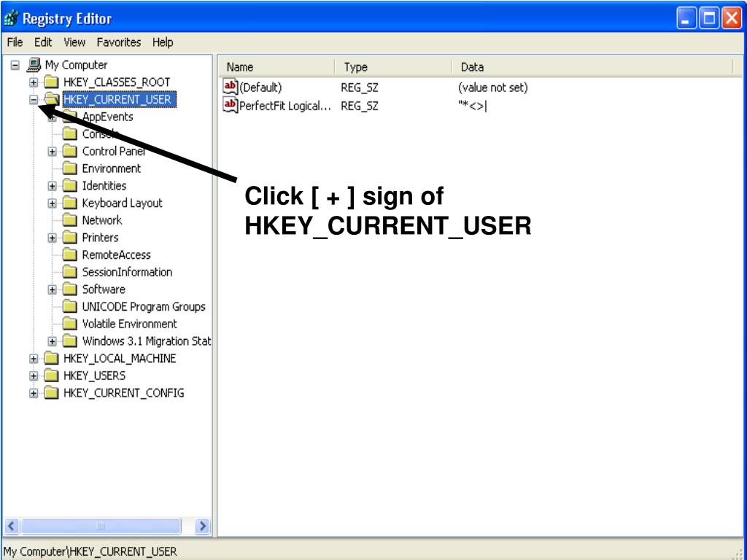747x560 pixels.
Task: Click the Volatile Environment folder icon
Action: point(70,324)
